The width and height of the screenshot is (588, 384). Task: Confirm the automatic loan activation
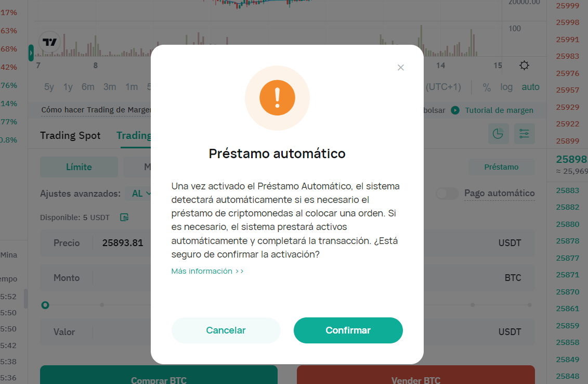click(348, 330)
